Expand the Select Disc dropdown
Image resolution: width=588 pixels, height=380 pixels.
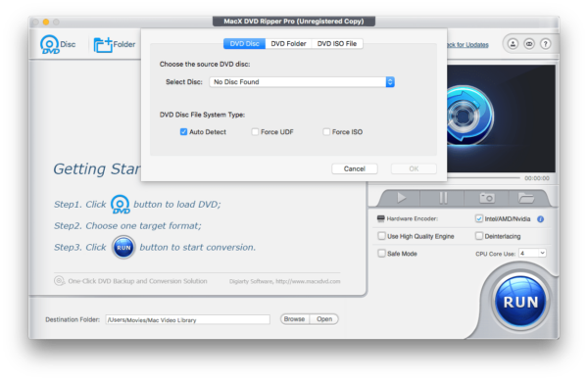(302, 82)
